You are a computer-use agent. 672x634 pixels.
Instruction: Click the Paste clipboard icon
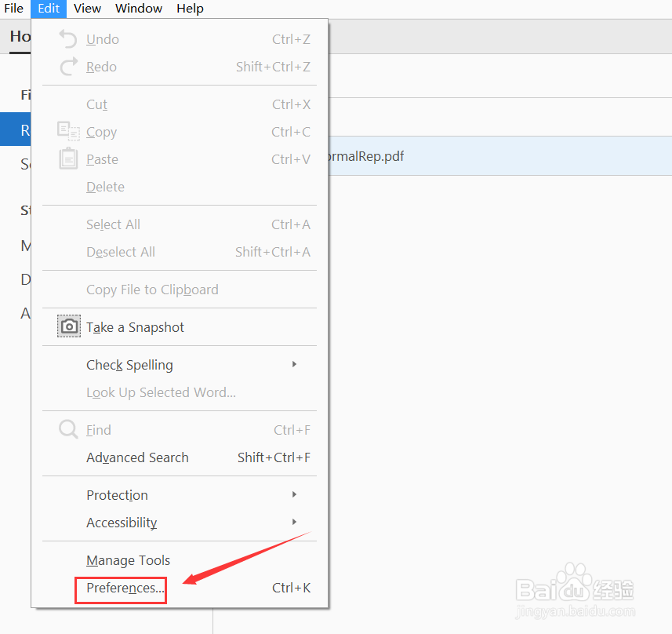coord(68,158)
